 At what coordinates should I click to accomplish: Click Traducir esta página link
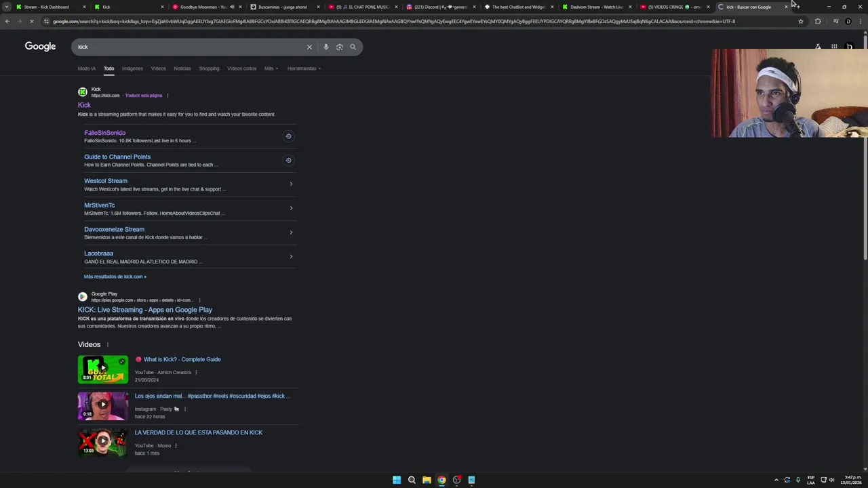coord(143,96)
